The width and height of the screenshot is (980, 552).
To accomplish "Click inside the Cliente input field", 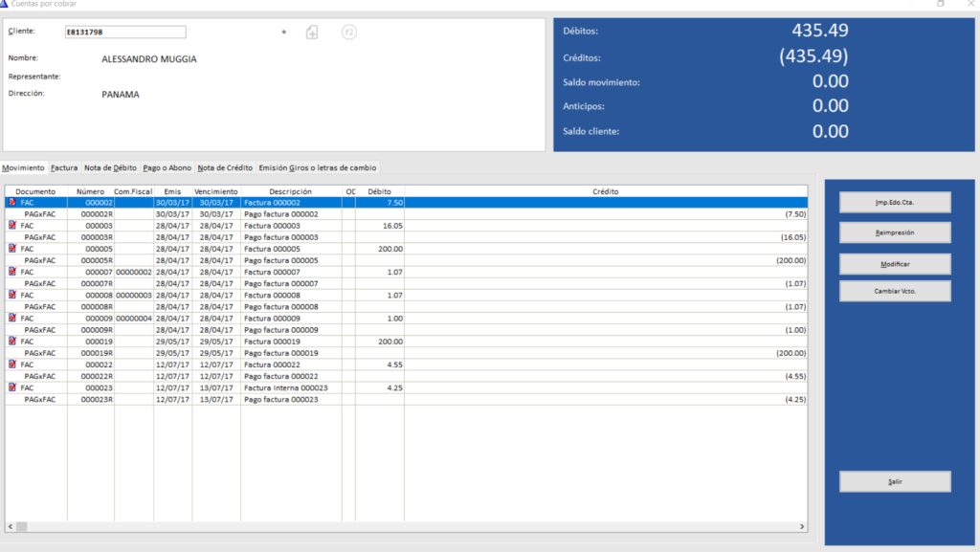I will pyautogui.click(x=124, y=33).
